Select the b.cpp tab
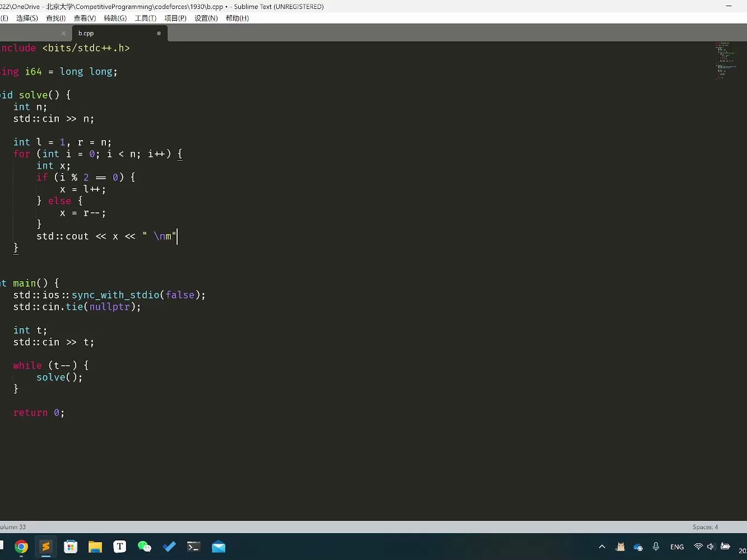 [x=119, y=33]
